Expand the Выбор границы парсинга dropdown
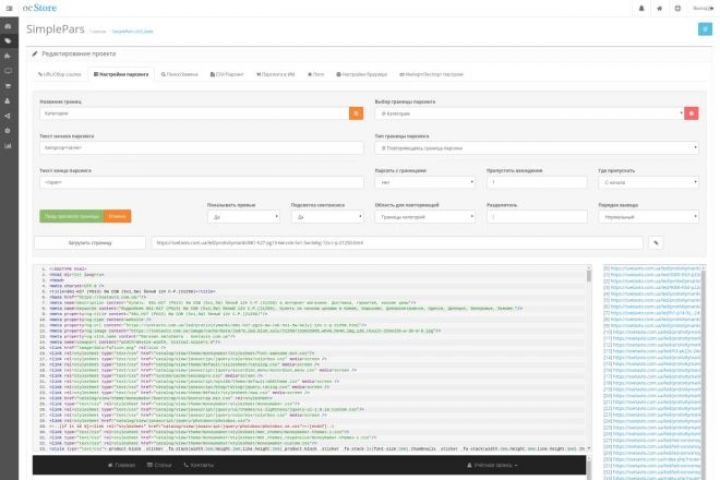 (529, 113)
